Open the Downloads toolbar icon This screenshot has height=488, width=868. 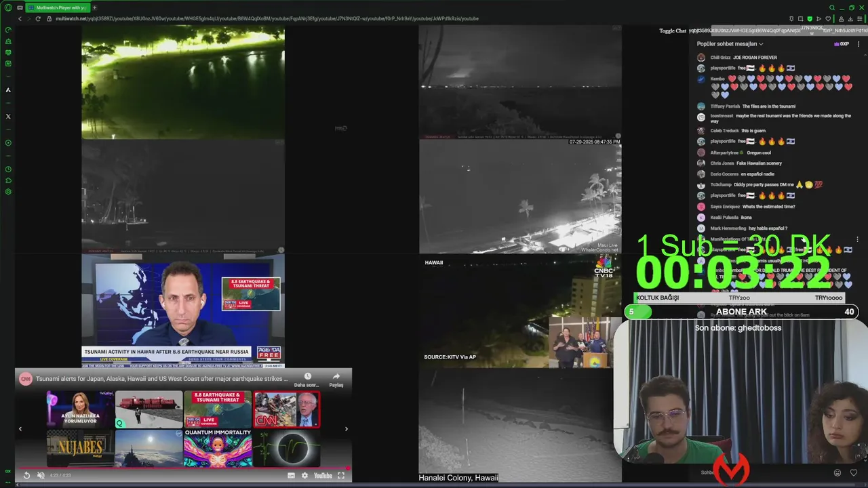[x=850, y=18]
